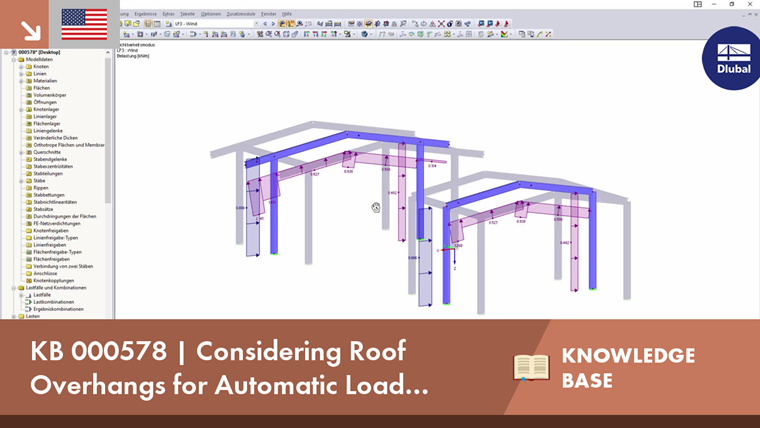Open the Fenster menu
Image resolution: width=760 pixels, height=428 pixels.
[269, 14]
